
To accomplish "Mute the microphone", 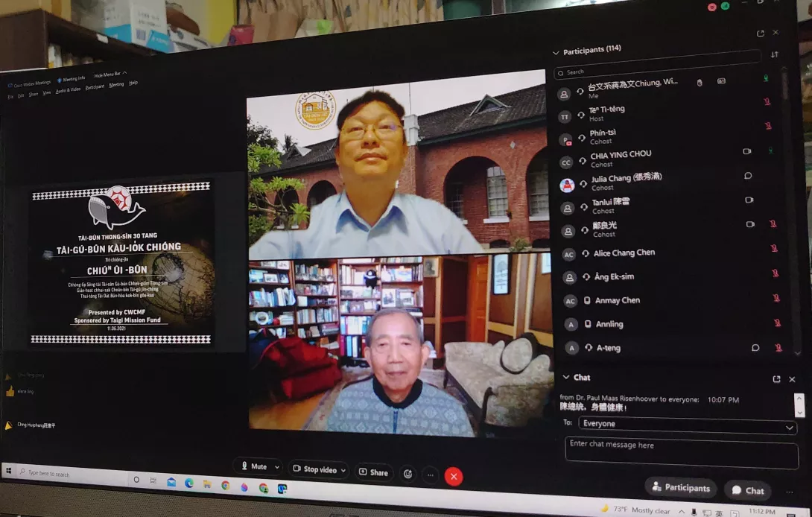I will tap(254, 466).
